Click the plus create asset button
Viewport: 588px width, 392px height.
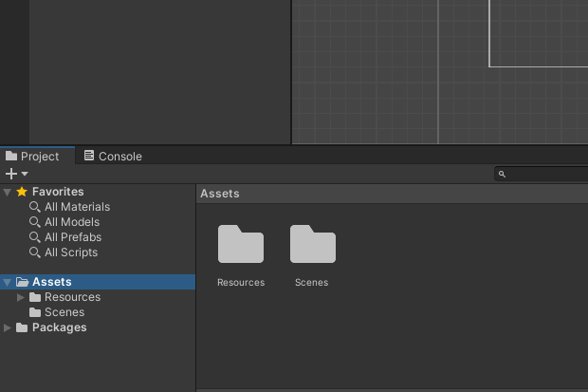pyautogui.click(x=11, y=174)
